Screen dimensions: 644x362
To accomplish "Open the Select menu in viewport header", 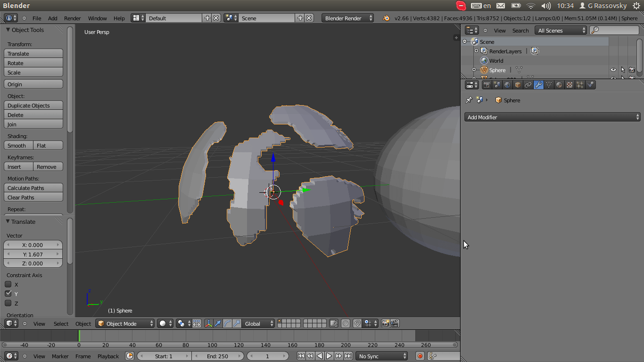I will pos(60,323).
